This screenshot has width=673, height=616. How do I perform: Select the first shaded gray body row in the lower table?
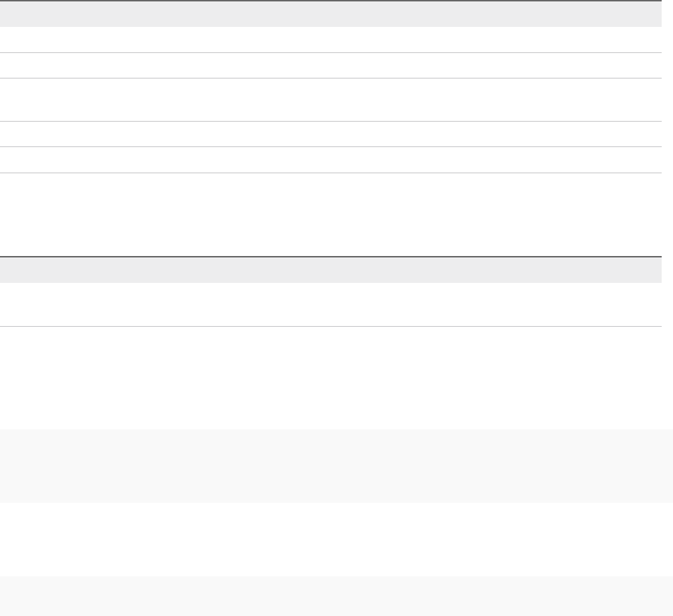click(331, 465)
